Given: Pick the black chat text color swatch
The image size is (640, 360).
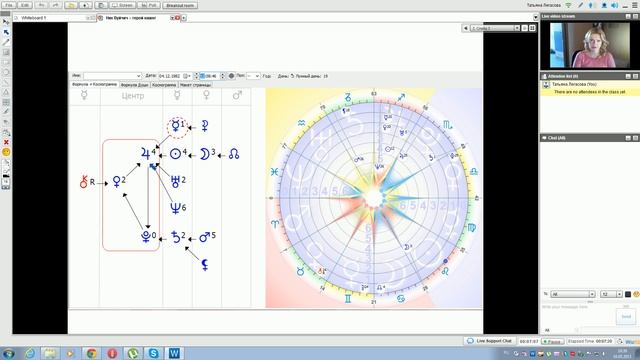Looking at the screenshot, I should [x=628, y=294].
